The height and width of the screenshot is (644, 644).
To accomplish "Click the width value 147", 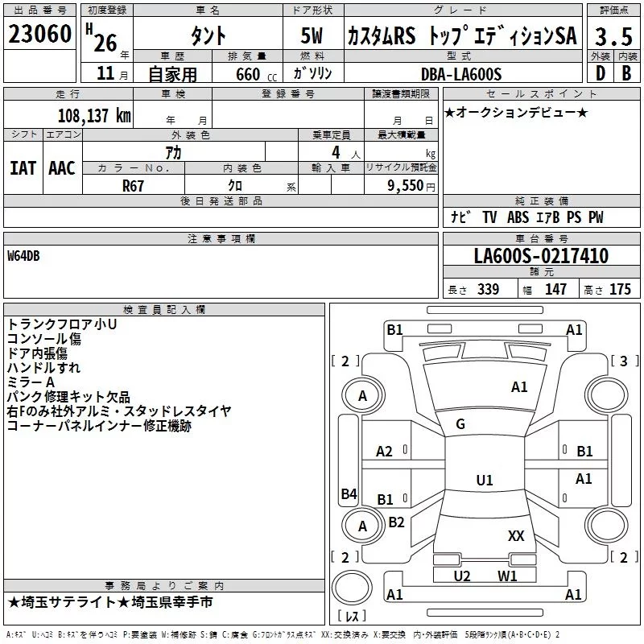I will tap(555, 289).
